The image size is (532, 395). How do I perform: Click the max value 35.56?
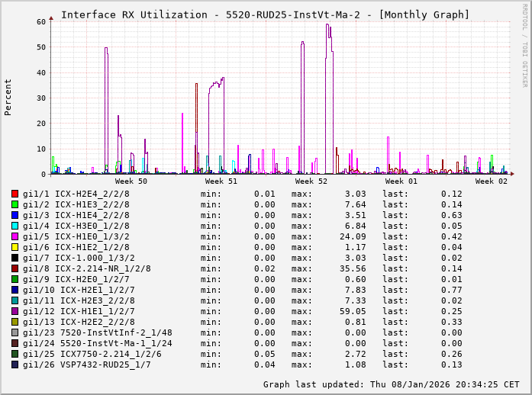353,268
